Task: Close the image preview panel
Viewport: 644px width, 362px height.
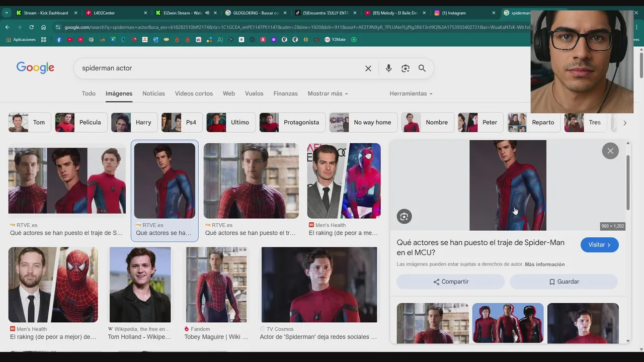Action: (x=610, y=151)
